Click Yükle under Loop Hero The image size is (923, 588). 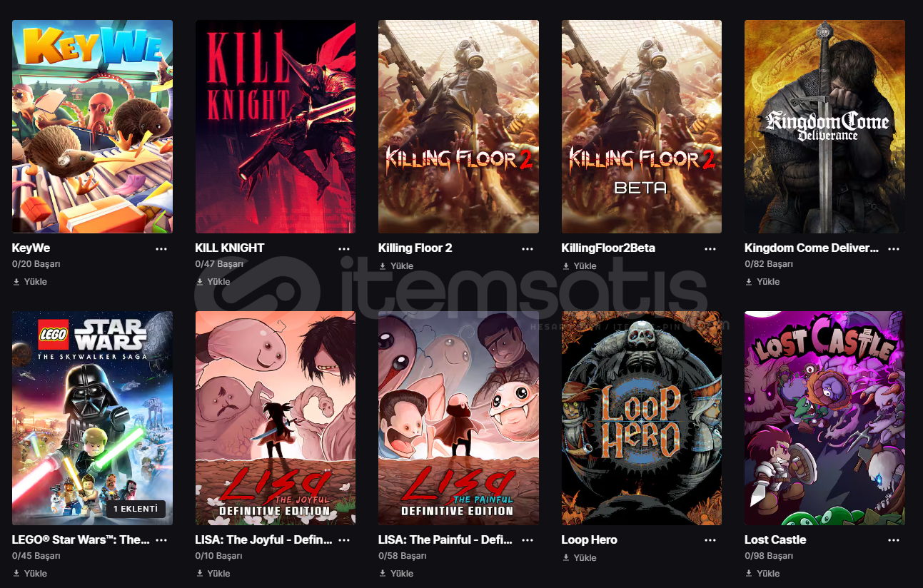(579, 558)
